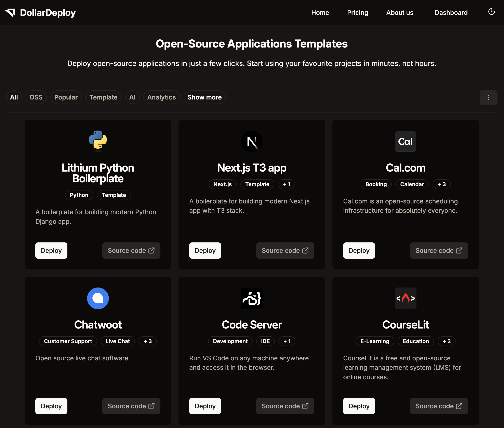504x428 pixels.
Task: Click the Chatwoot blue bubble logo
Action: (x=98, y=298)
